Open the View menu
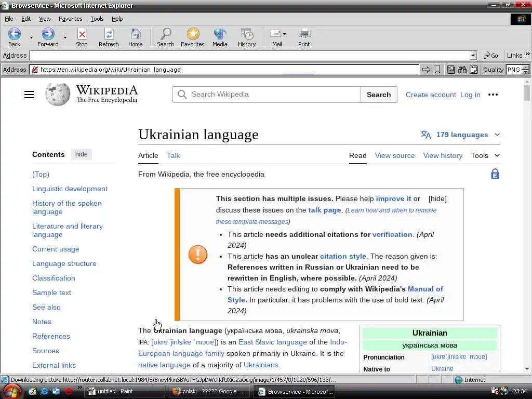Image resolution: width=532 pixels, height=399 pixels. tap(45, 19)
